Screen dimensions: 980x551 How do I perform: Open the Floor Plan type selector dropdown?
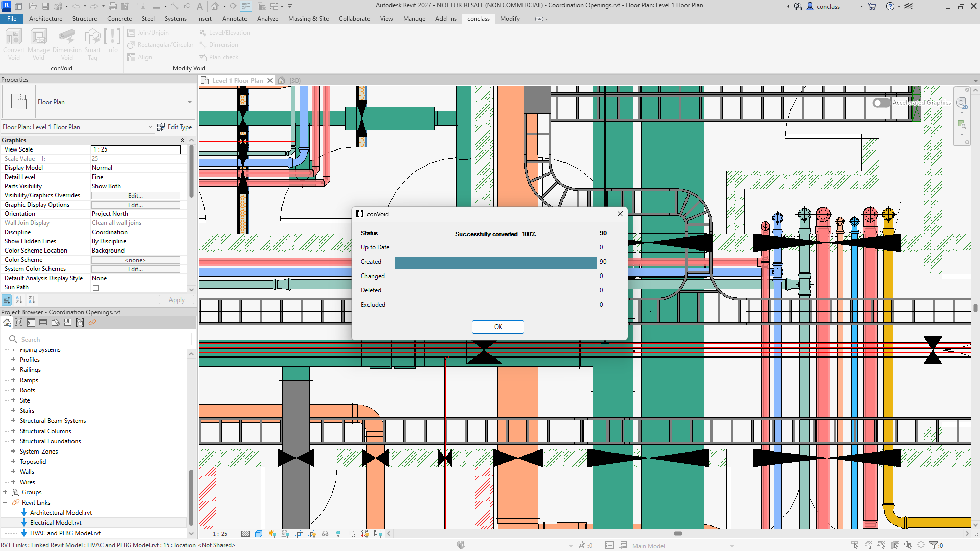pyautogui.click(x=190, y=102)
